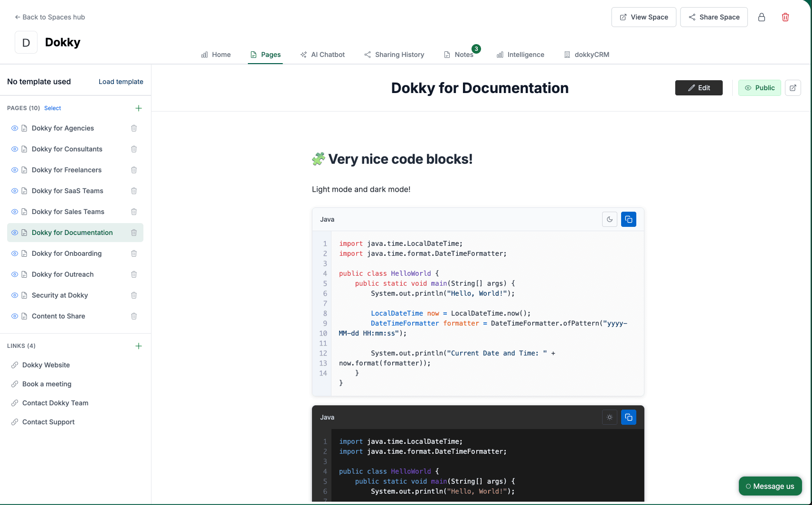
Task: Click the Edit page button
Action: click(699, 88)
